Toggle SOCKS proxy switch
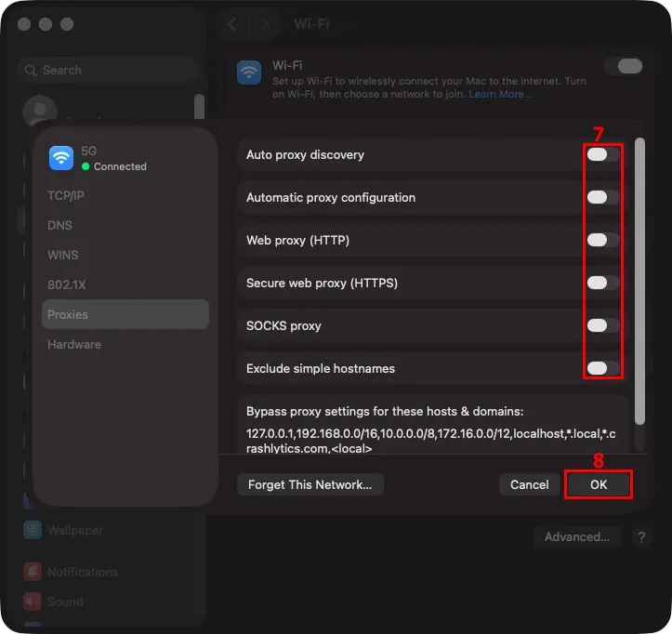Image resolution: width=672 pixels, height=634 pixels. click(603, 325)
